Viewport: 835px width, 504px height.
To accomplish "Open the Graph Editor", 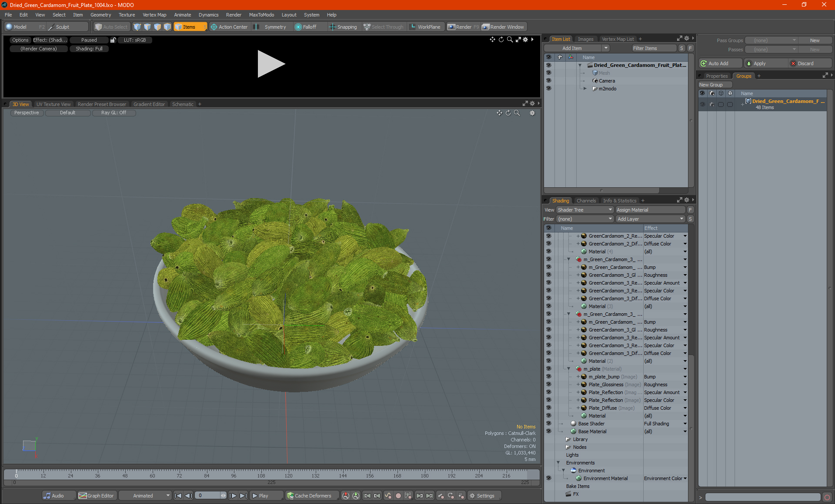I will pos(97,496).
